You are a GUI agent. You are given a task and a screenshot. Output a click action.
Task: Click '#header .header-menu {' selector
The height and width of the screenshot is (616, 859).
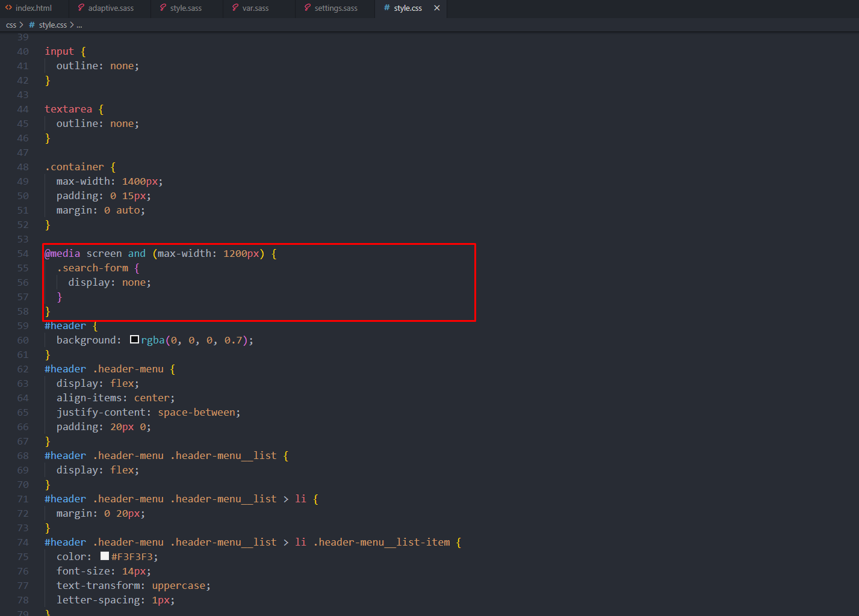coord(110,369)
